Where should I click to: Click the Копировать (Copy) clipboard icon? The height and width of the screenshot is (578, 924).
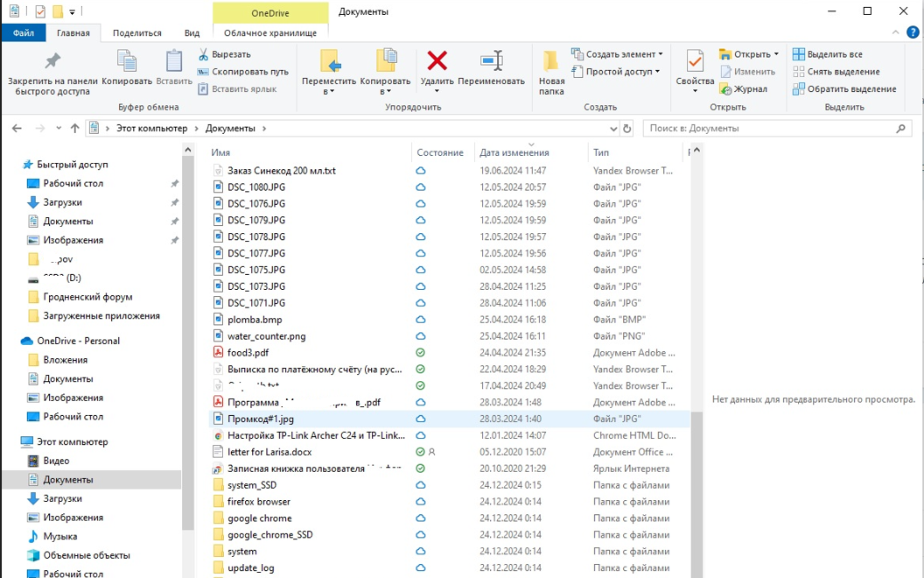pyautogui.click(x=127, y=61)
